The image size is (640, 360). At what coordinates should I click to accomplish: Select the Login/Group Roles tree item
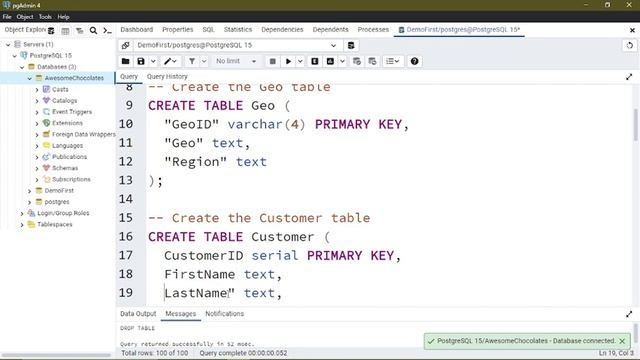click(x=63, y=213)
